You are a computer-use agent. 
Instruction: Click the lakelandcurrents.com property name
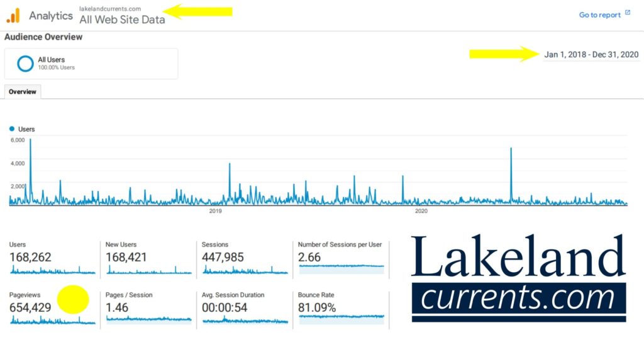point(110,9)
